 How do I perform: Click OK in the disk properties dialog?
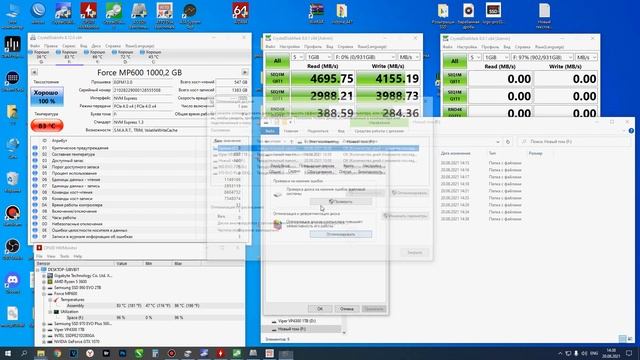click(320, 309)
